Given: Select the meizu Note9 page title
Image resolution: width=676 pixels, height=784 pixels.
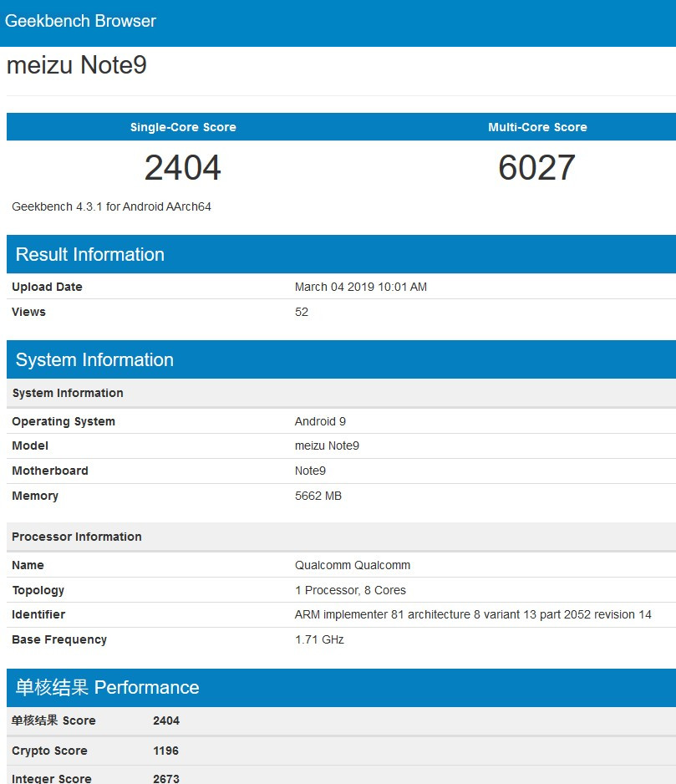Looking at the screenshot, I should click(77, 65).
